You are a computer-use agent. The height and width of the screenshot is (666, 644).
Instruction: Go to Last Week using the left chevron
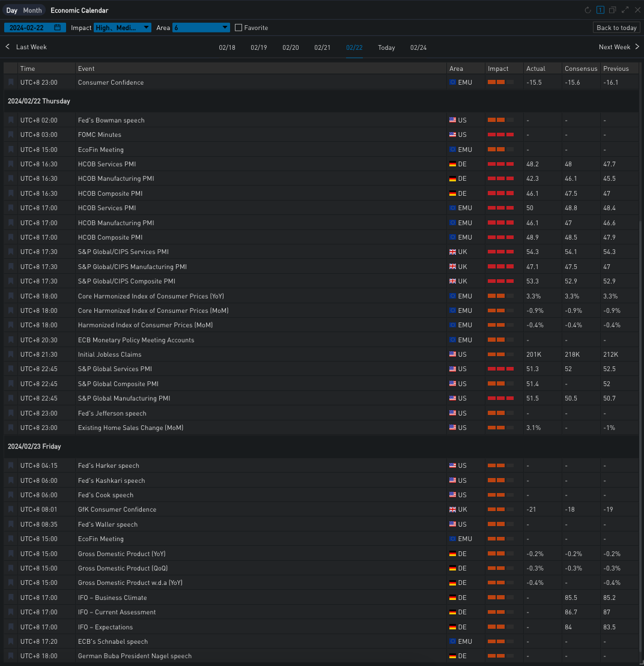pyautogui.click(x=8, y=47)
